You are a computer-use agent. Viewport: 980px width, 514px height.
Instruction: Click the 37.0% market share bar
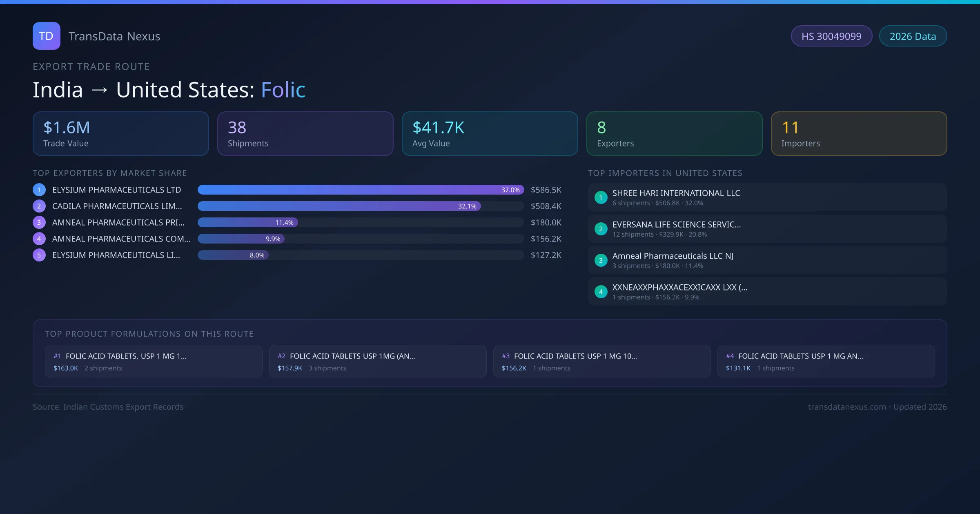coord(360,190)
